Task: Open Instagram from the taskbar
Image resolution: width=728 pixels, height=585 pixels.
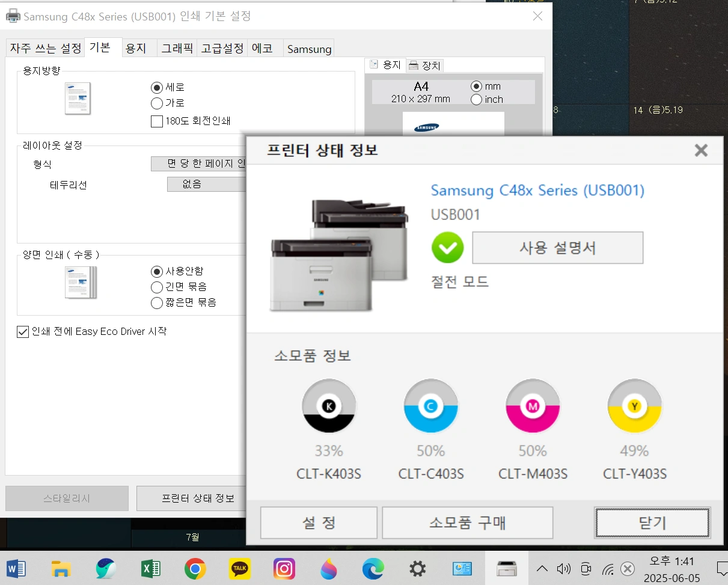Action: [x=284, y=568]
